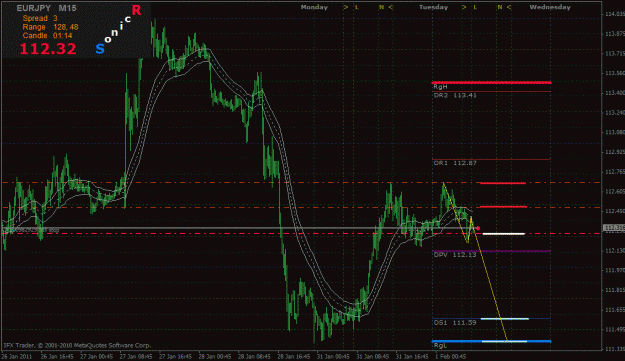The image size is (625, 361).
Task: Click the 113.080 price axis label
Action: [615, 132]
